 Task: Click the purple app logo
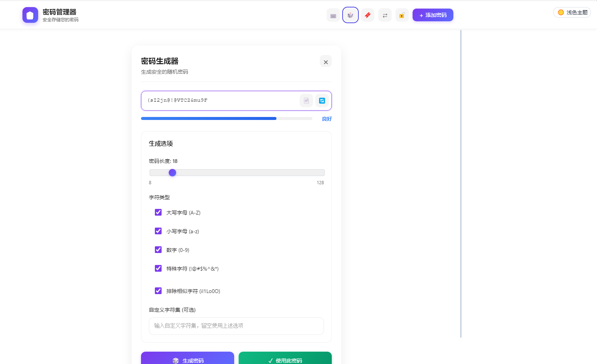(x=30, y=15)
